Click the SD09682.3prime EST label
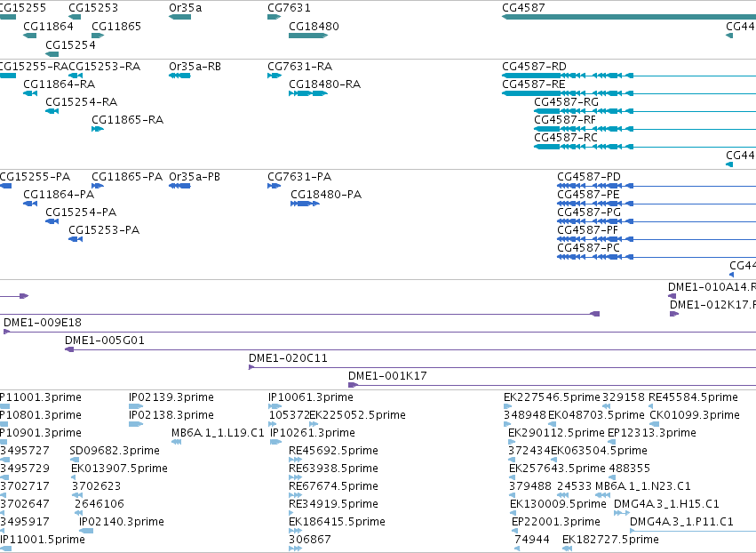756x553 pixels. coord(115,451)
